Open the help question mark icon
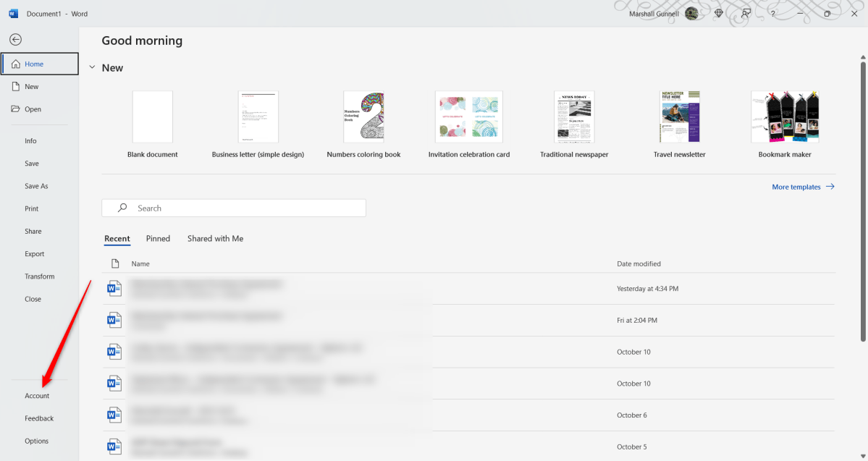The image size is (868, 461). click(773, 14)
